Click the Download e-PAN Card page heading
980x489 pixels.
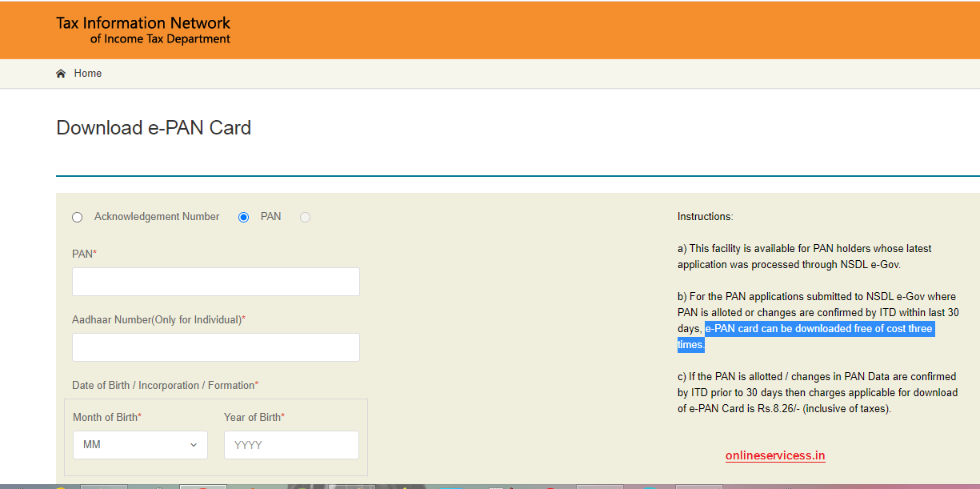pos(152,127)
